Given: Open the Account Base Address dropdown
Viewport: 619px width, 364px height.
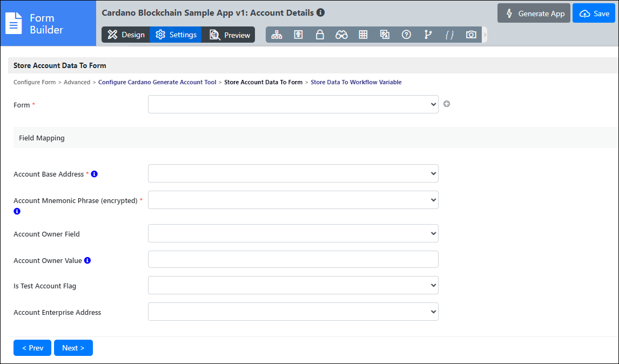Looking at the screenshot, I should tap(293, 173).
